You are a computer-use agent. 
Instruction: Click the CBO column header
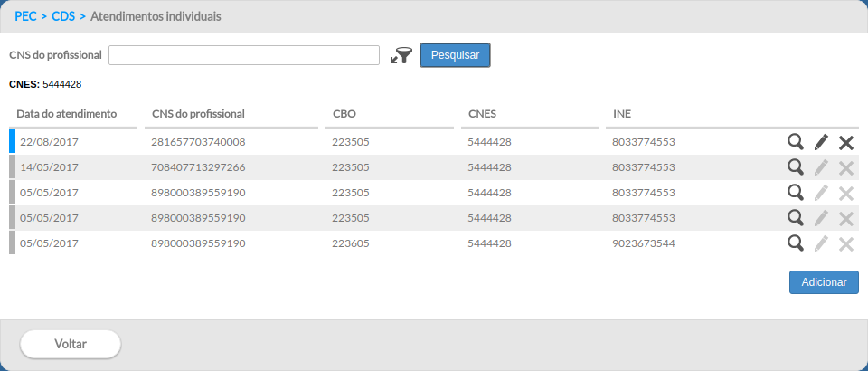click(x=344, y=114)
